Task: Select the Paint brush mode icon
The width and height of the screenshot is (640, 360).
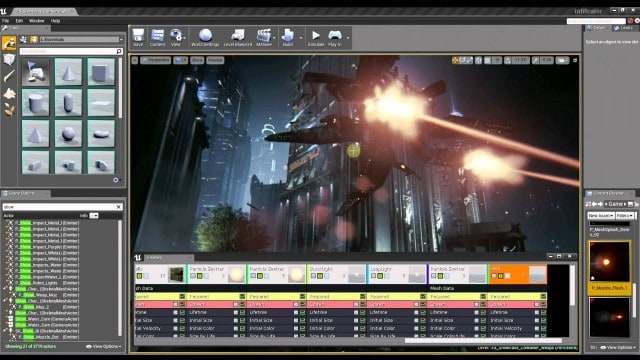Action: [9, 76]
